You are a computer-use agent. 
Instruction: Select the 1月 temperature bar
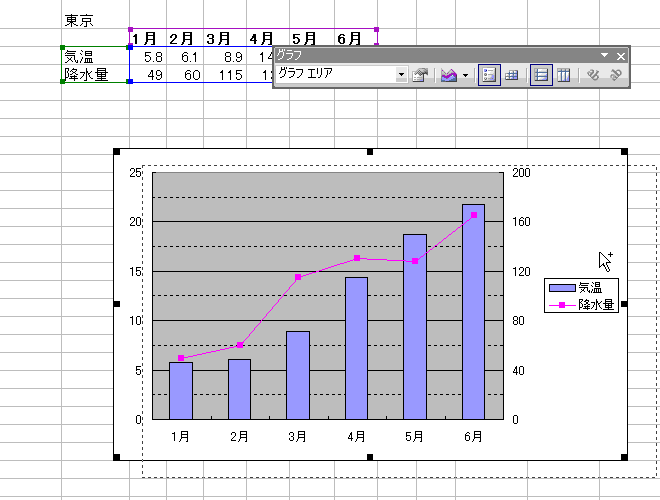[181, 391]
